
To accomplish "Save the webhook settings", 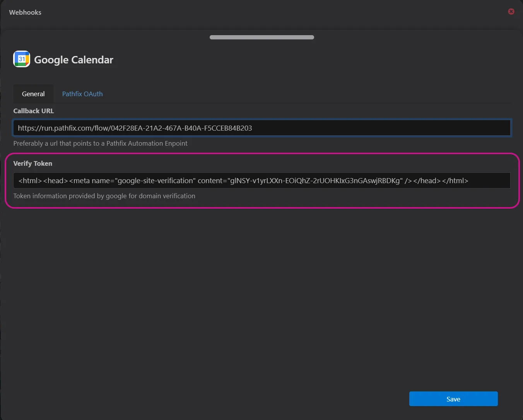I will coord(453,399).
